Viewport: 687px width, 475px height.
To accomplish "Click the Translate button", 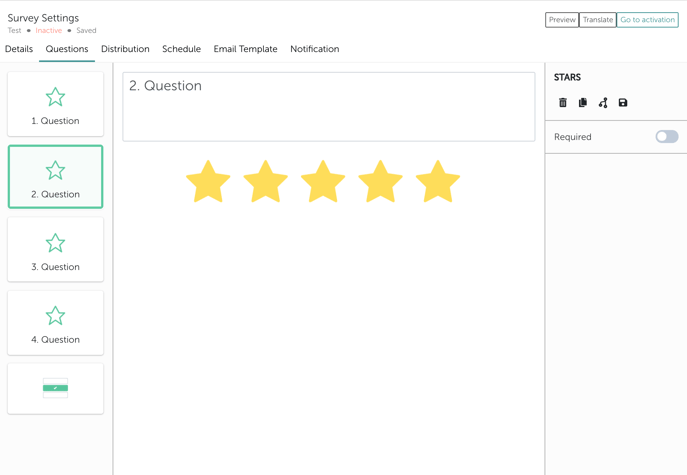I will click(x=598, y=20).
